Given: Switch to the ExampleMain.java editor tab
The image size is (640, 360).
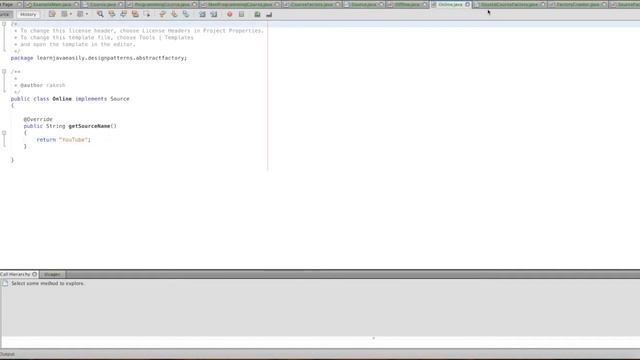Looking at the screenshot, I should point(52,4).
